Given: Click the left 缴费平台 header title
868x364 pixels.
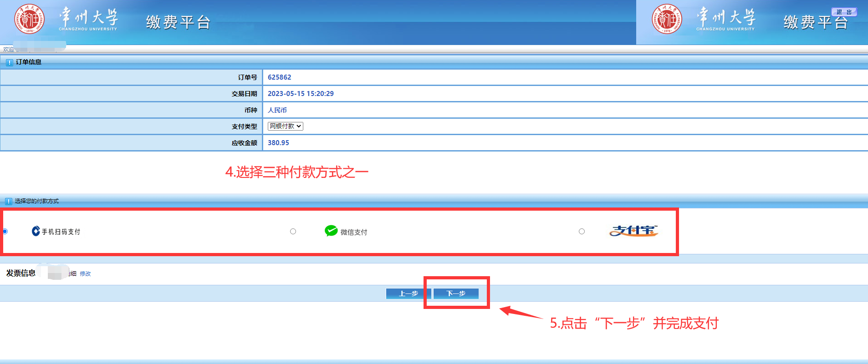Looking at the screenshot, I should tap(178, 22).
